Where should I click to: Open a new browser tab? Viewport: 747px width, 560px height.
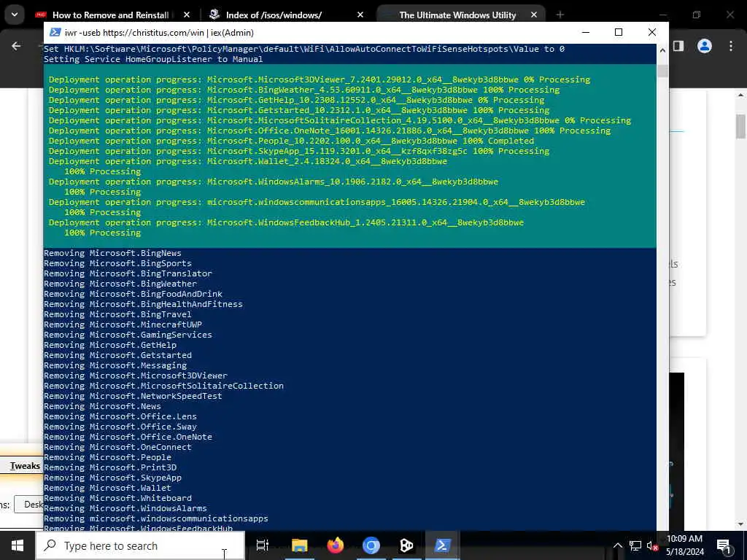click(560, 15)
